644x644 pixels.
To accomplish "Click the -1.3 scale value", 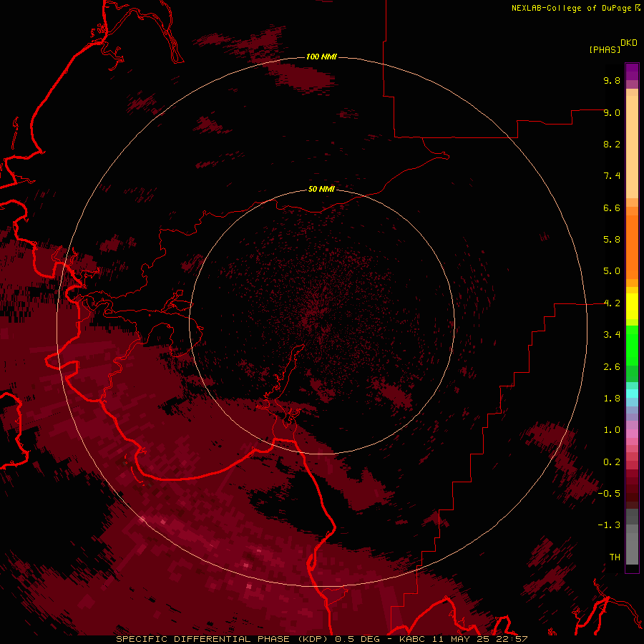I will (609, 525).
